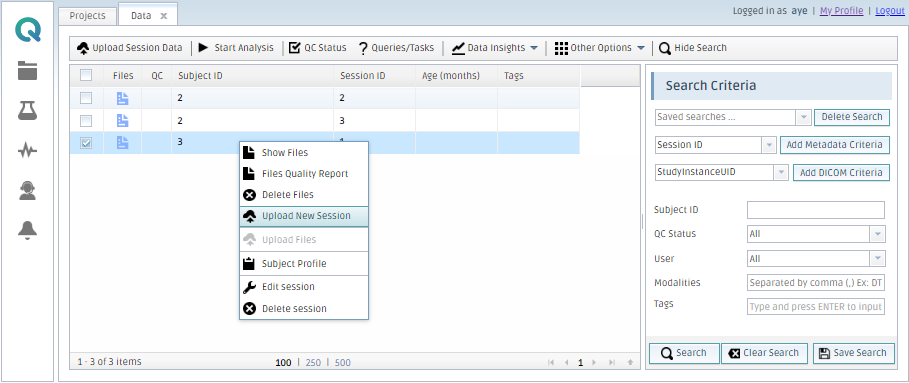Open QC Status from toolbar

click(318, 48)
